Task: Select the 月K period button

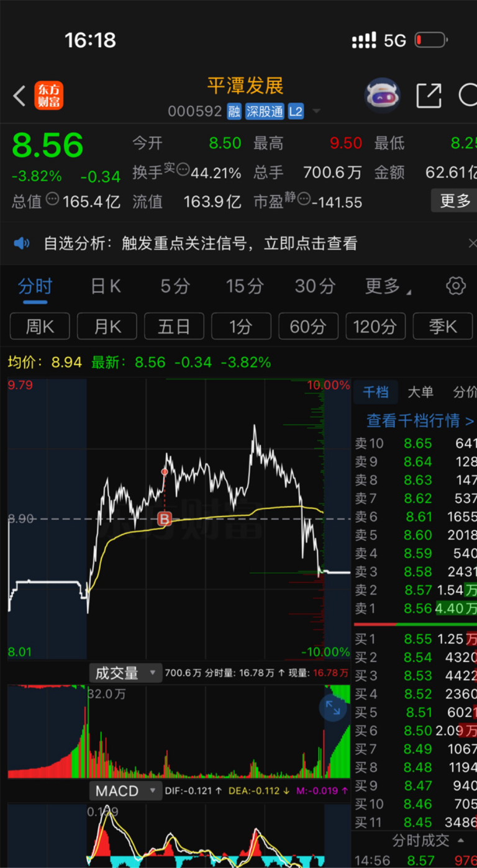Action: tap(107, 327)
